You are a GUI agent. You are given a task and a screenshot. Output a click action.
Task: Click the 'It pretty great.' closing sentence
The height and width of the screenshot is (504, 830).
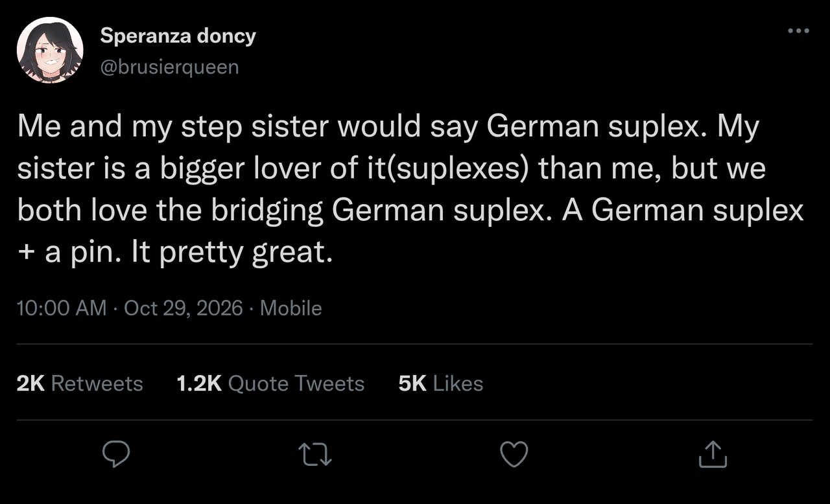pyautogui.click(x=232, y=253)
